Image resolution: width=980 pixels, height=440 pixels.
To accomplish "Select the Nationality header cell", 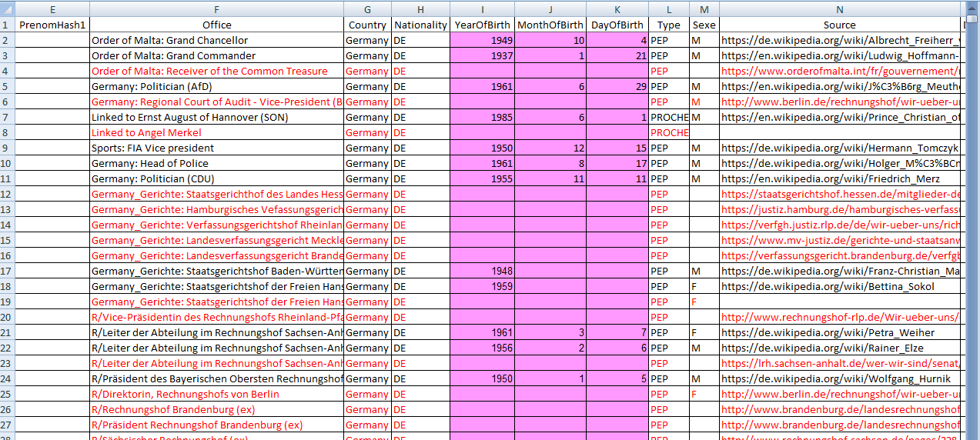I will tap(420, 25).
